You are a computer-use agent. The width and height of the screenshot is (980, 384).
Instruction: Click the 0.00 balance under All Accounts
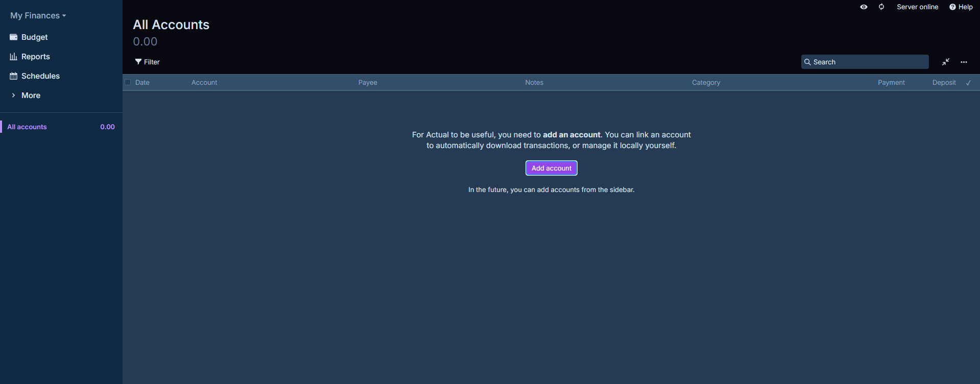145,41
